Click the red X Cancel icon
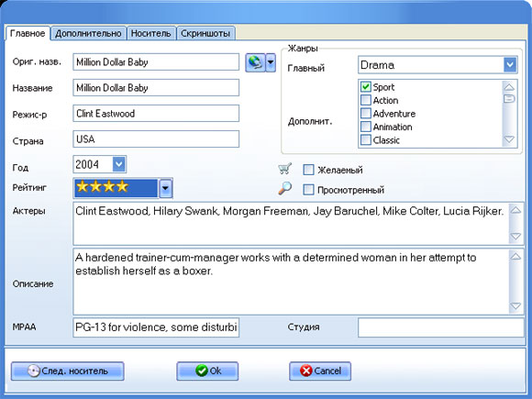 pos(305,371)
